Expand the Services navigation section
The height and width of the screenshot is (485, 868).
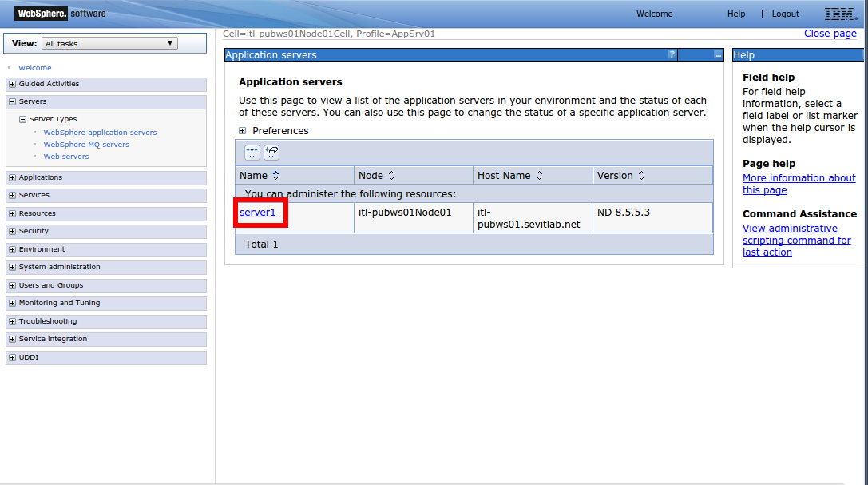click(12, 196)
